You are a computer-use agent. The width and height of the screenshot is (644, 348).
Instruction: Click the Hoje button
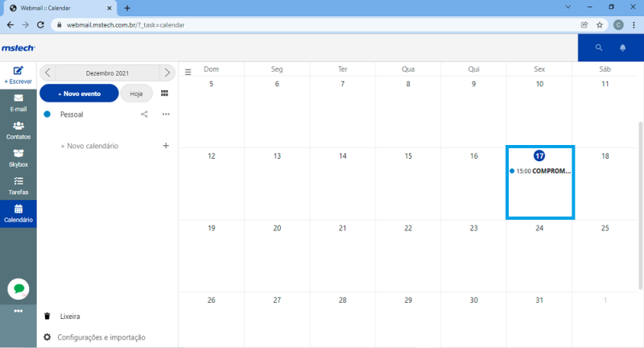pos(136,93)
